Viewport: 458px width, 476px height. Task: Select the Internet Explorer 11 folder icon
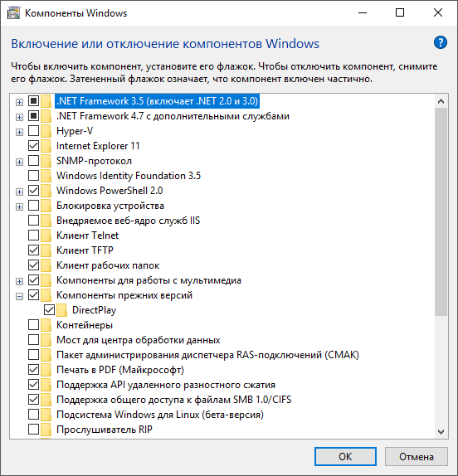click(x=46, y=146)
